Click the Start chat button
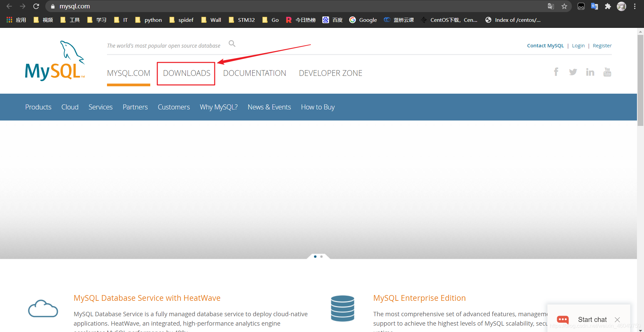This screenshot has width=644, height=332. pyautogui.click(x=592, y=320)
